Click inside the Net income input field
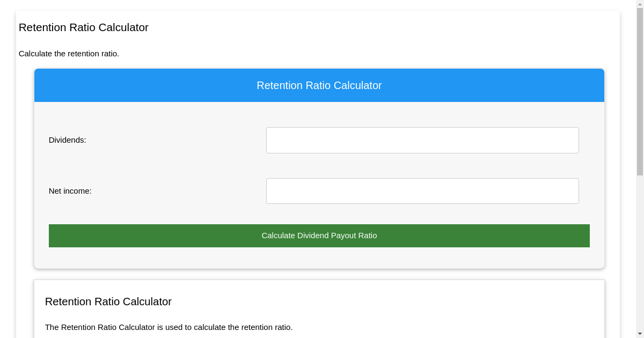Image resolution: width=644 pixels, height=338 pixels. [x=422, y=190]
